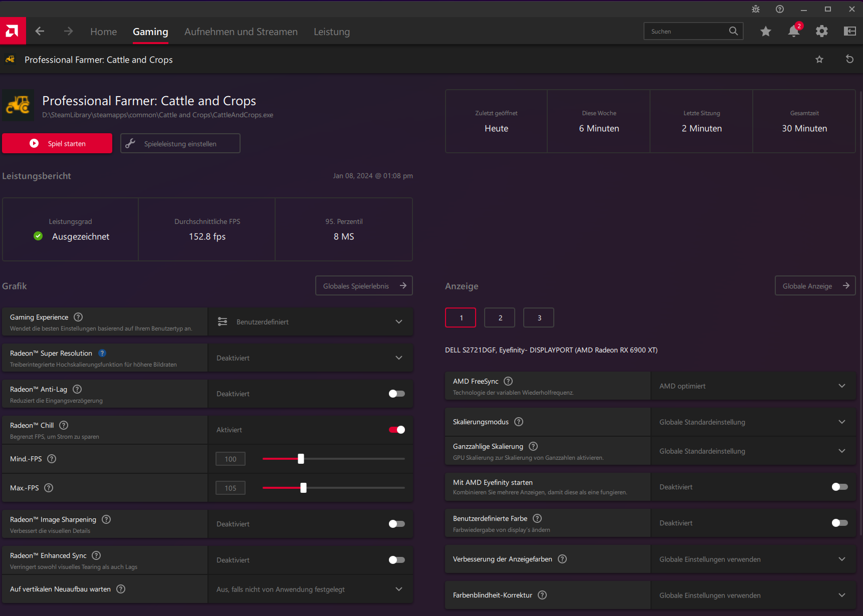
Task: Open Globales Spielerlebnis settings
Action: [x=364, y=285]
